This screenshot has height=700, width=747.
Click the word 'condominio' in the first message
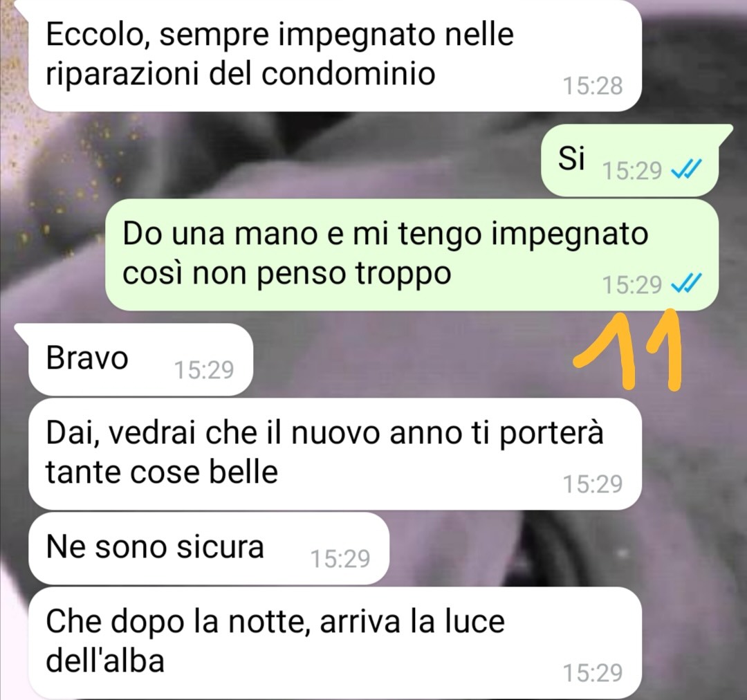point(348,74)
